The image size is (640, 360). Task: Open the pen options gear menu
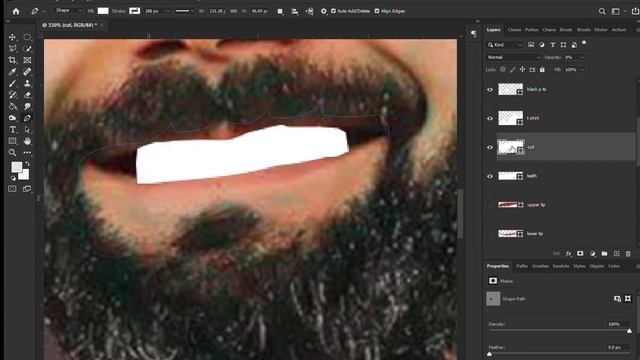point(324,11)
